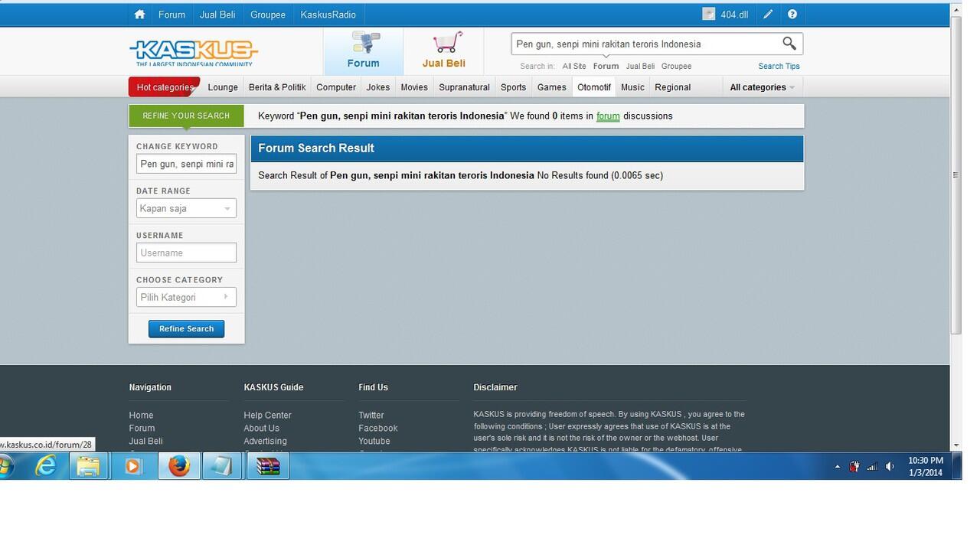Expand the 'Pilih Kategori' category chooser
Viewport: 980px width, 551px height.
point(186,297)
